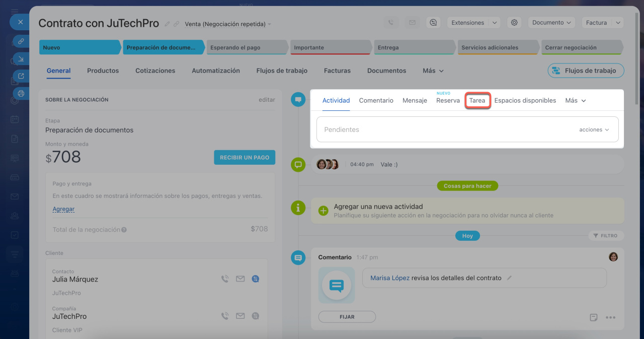Click the chat icon in the top toolbar
This screenshot has height=339, width=644.
coord(433,23)
